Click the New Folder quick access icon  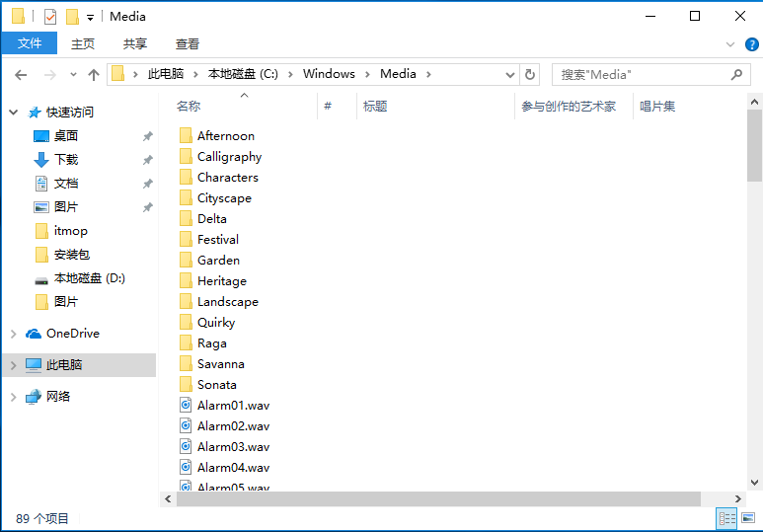coord(72,17)
